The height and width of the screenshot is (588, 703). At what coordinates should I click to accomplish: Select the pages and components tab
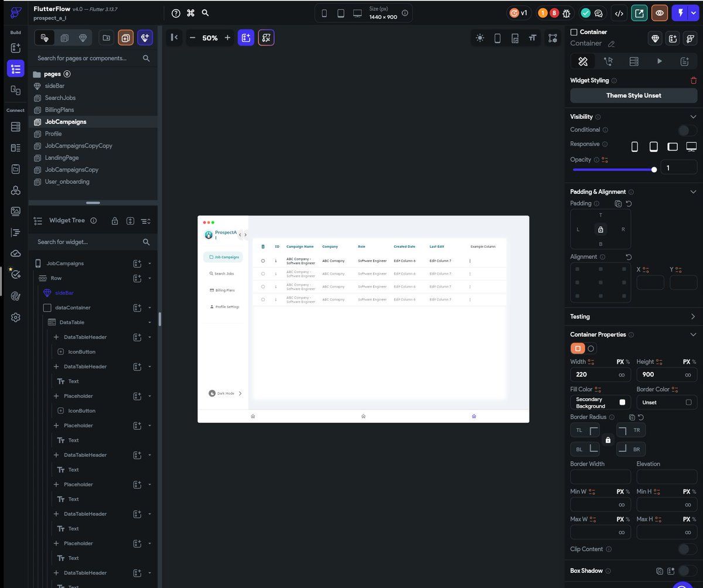coord(45,37)
